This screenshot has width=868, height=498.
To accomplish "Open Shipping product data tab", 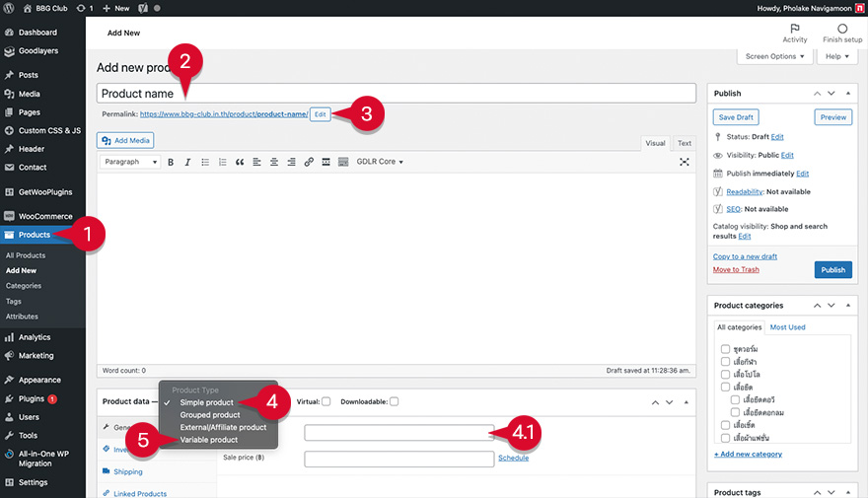I will tap(128, 472).
